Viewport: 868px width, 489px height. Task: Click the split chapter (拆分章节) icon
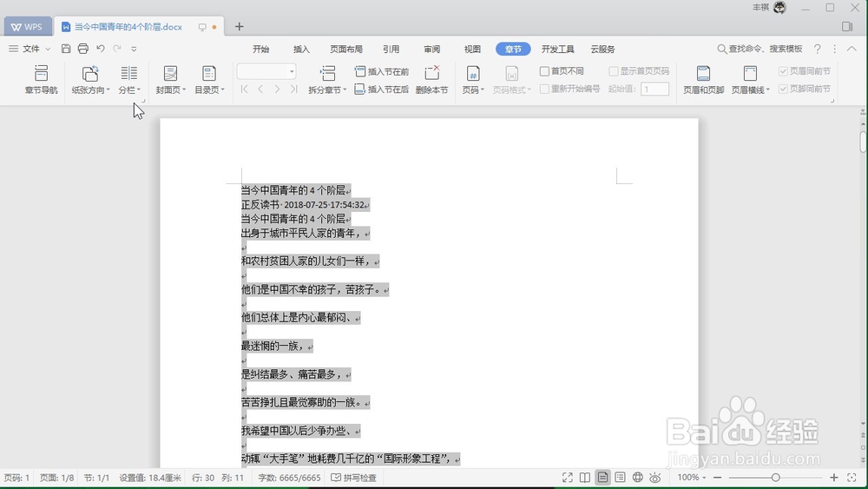pos(328,73)
